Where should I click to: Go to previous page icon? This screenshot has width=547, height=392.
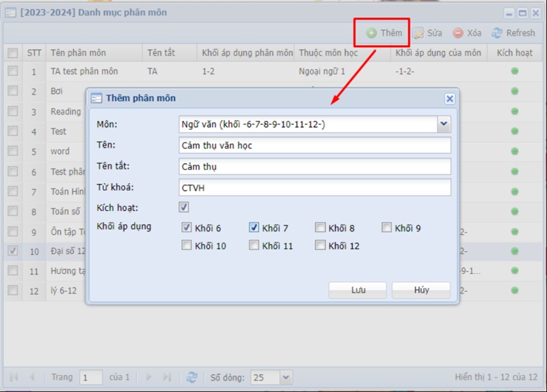pos(32,377)
